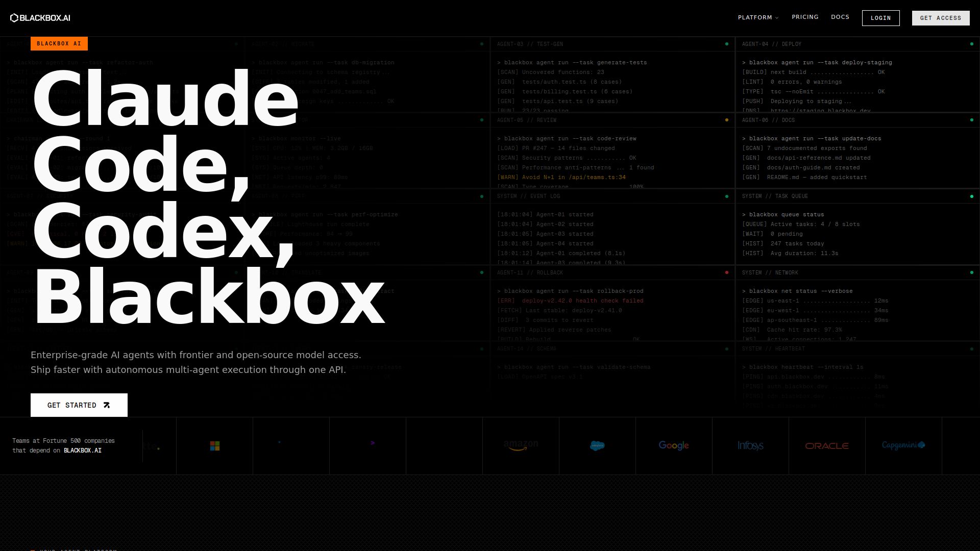Click status dot of SYSTEM // TASK QUEUE
980x551 pixels.
972,196
